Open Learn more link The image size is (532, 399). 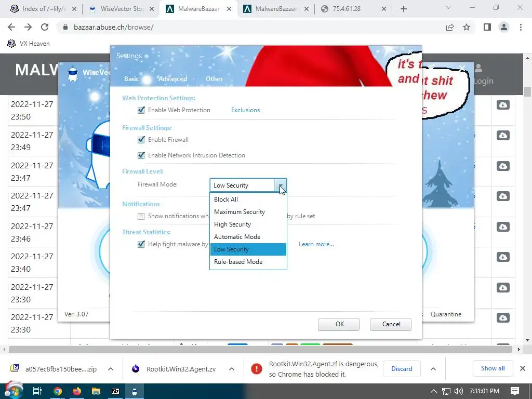click(x=316, y=244)
